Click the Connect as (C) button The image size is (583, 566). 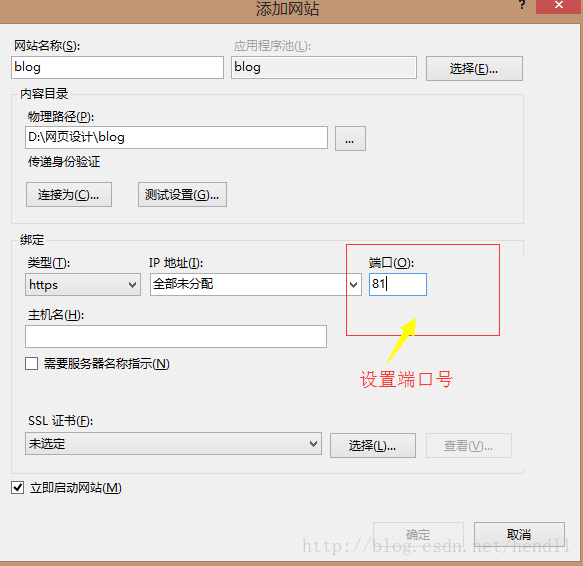pos(69,194)
